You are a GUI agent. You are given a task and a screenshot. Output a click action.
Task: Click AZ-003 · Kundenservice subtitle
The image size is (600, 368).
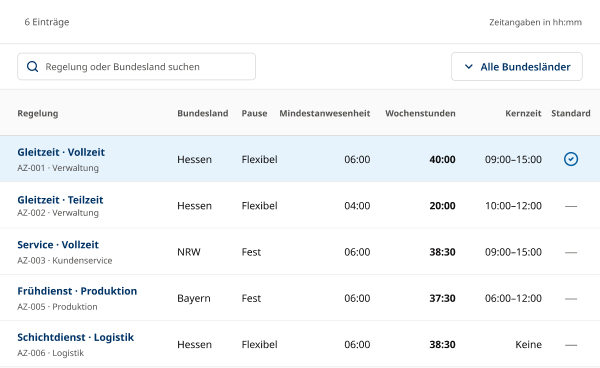point(65,261)
